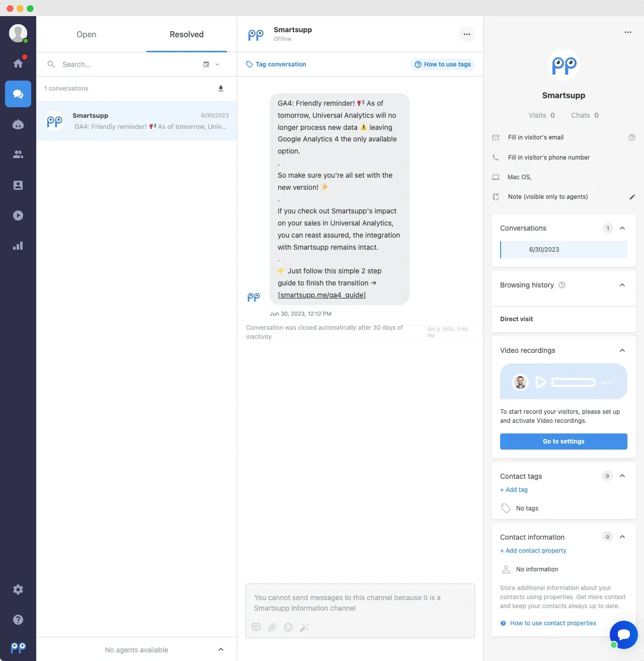Click the download conversations icon
Image resolution: width=644 pixels, height=661 pixels.
click(x=220, y=89)
